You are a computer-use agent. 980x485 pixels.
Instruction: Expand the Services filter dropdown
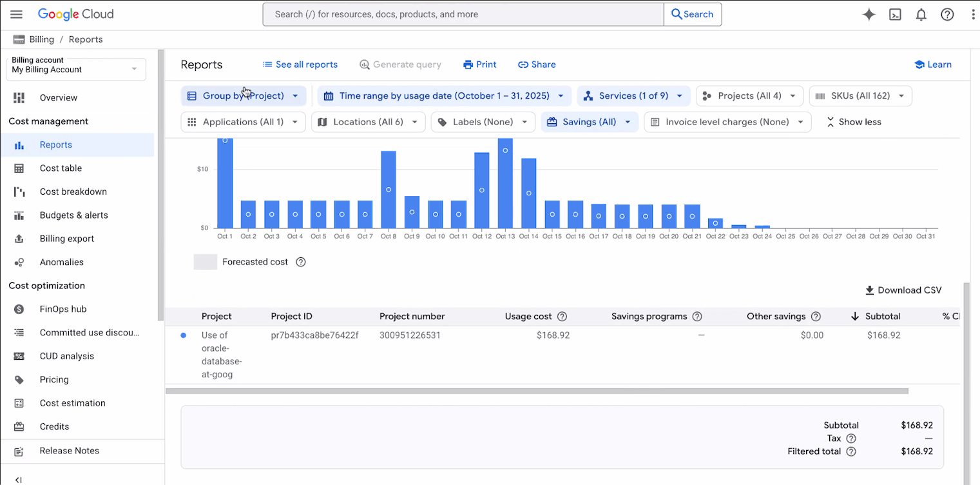633,95
